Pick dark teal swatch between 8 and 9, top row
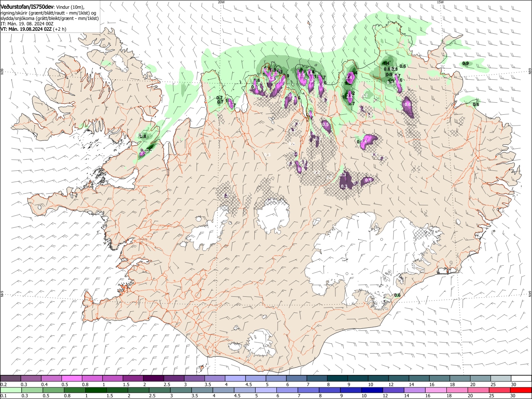The image size is (532, 399). click(337, 378)
